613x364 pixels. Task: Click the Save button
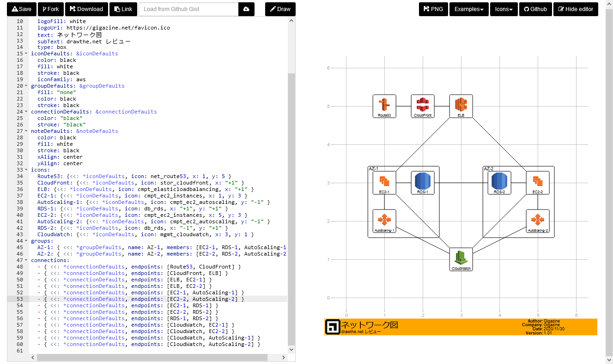21,9
